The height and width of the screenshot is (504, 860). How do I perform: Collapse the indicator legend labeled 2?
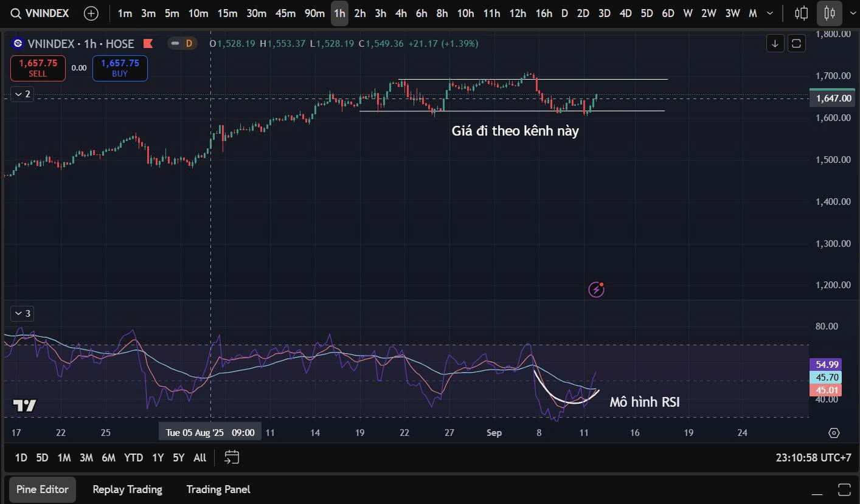point(23,94)
